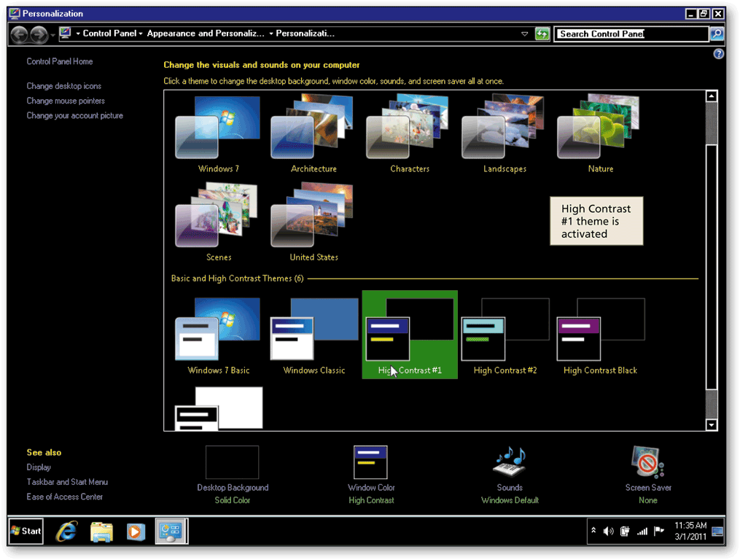Image resolution: width=740 pixels, height=560 pixels.
Task: Open Taskbar and Start Menu link
Action: 67,482
